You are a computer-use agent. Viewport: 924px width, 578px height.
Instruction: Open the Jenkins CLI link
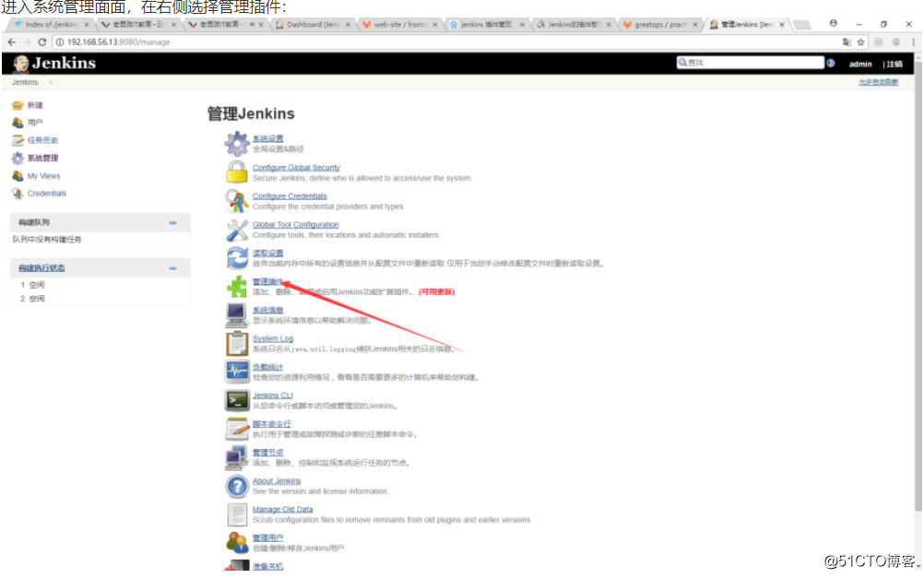(272, 395)
